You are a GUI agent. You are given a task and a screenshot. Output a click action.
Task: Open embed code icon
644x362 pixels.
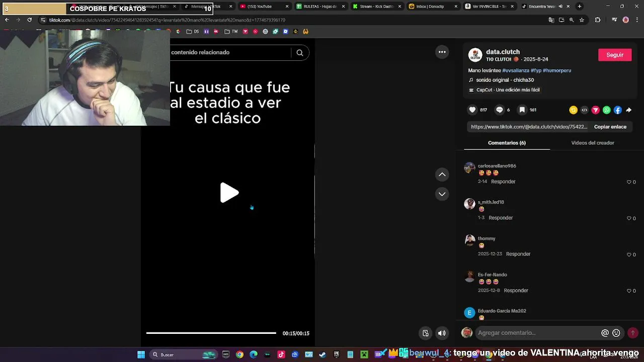tap(584, 110)
